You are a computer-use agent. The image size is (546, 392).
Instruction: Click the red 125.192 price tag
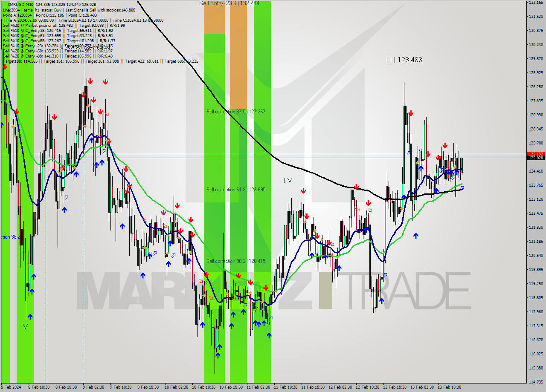536,154
